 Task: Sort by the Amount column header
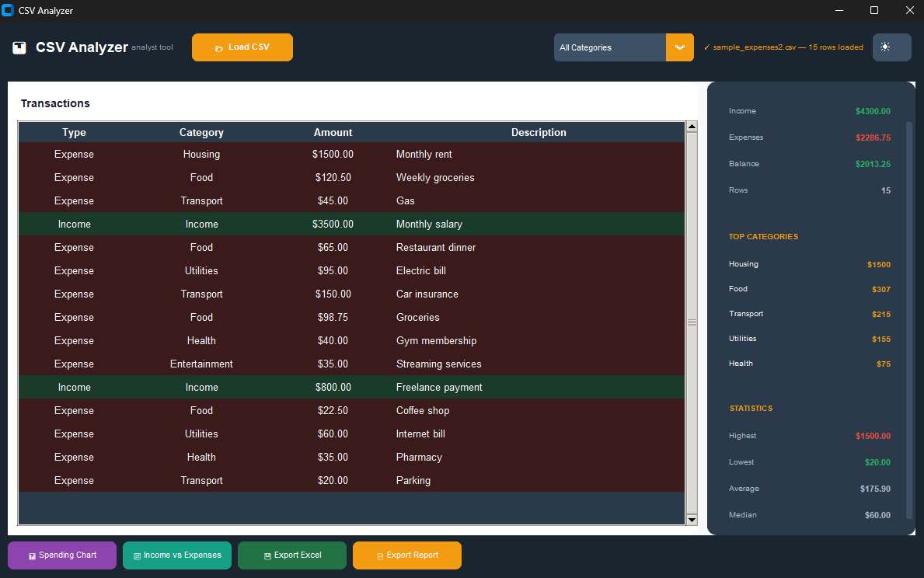[333, 133]
